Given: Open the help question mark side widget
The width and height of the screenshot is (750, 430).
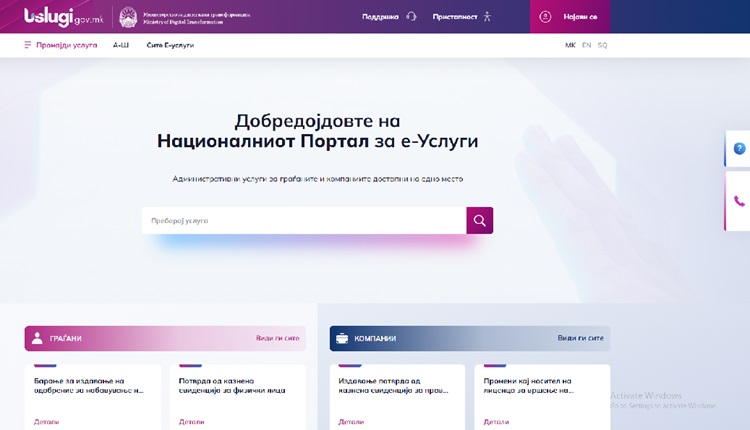Looking at the screenshot, I should tap(739, 149).
